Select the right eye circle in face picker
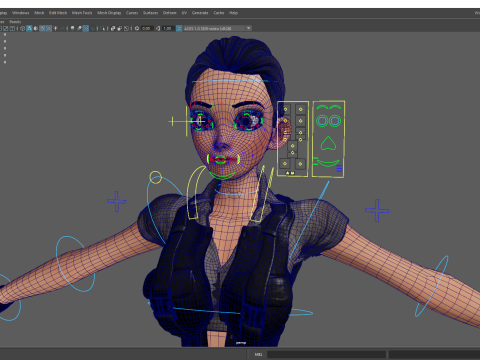Image resolution: width=480 pixels, height=360 pixels. point(335,121)
